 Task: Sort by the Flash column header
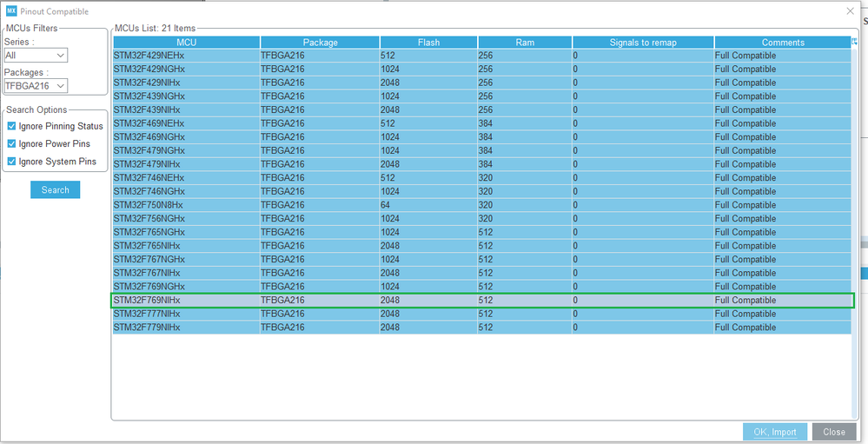click(428, 42)
